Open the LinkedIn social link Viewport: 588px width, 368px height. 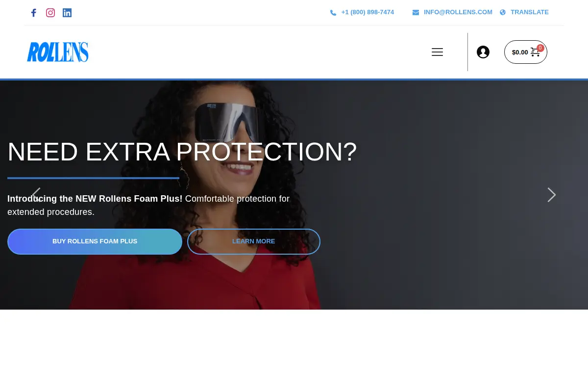click(67, 13)
